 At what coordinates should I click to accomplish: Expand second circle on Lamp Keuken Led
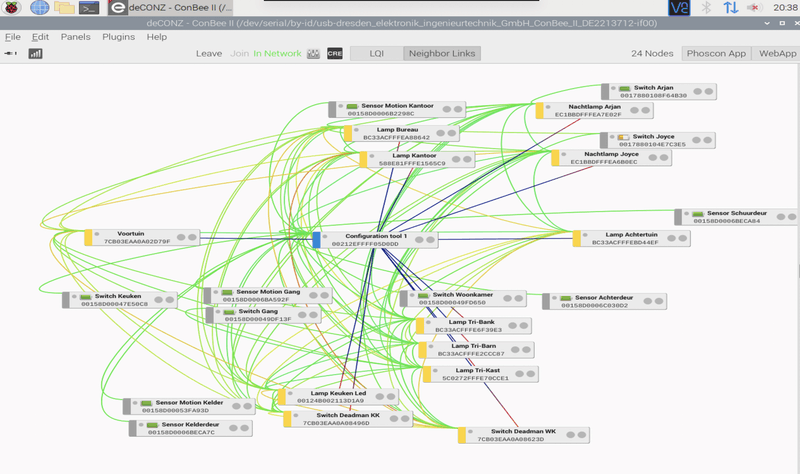coord(391,396)
